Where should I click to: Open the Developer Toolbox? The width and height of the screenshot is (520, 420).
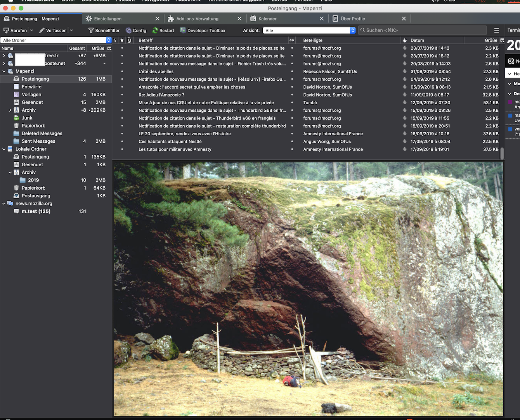point(203,30)
